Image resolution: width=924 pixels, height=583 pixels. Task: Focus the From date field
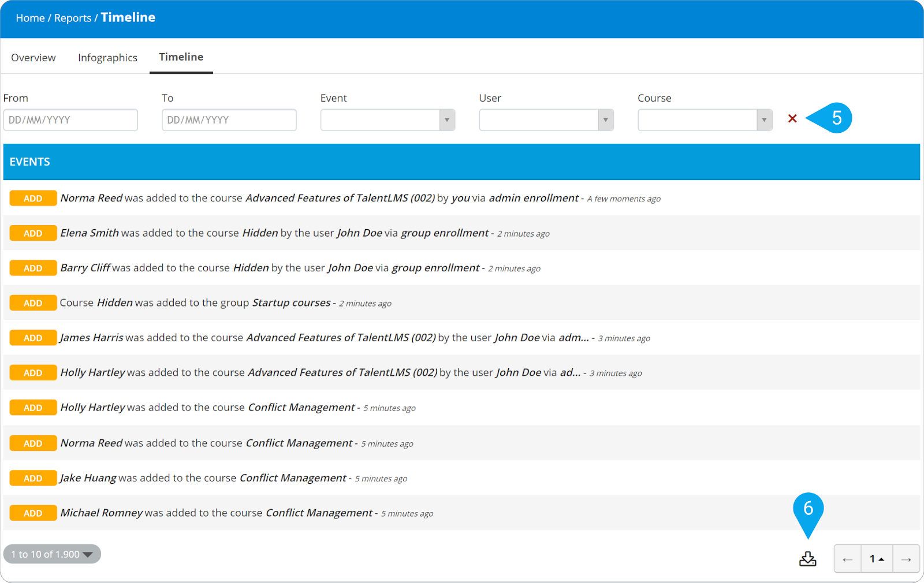pyautogui.click(x=70, y=120)
